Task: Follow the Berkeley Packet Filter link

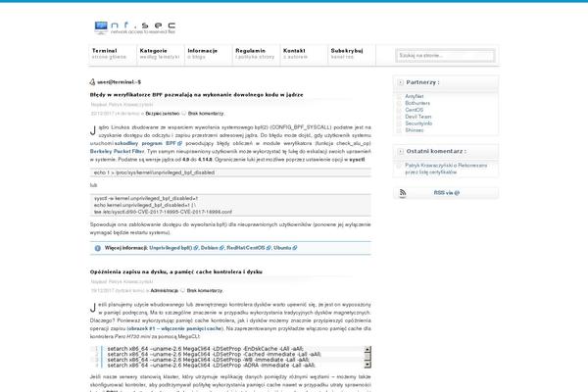Action: coord(117,152)
